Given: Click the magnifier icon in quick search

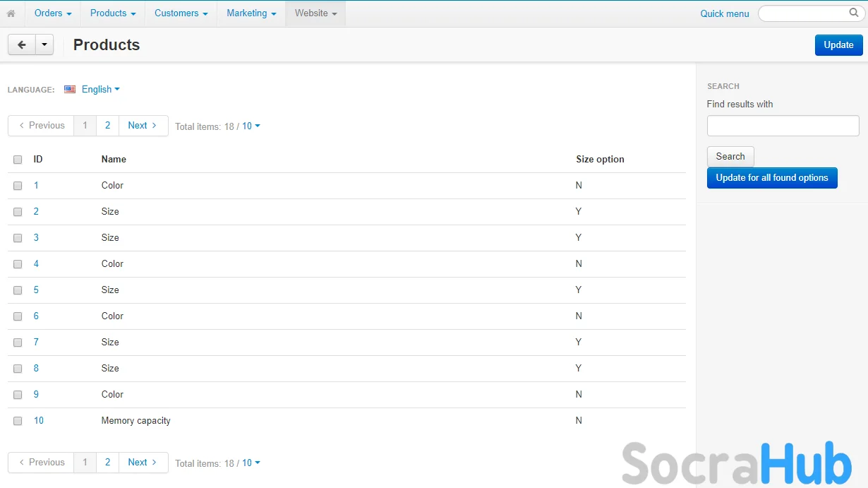Looking at the screenshot, I should [854, 13].
